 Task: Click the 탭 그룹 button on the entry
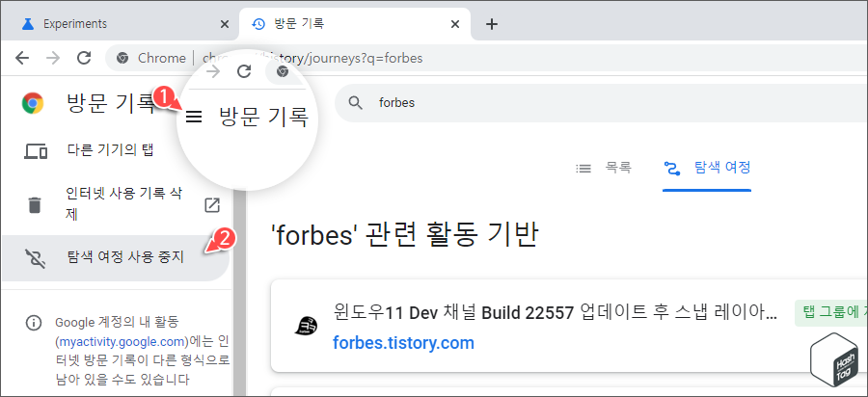pos(829,313)
